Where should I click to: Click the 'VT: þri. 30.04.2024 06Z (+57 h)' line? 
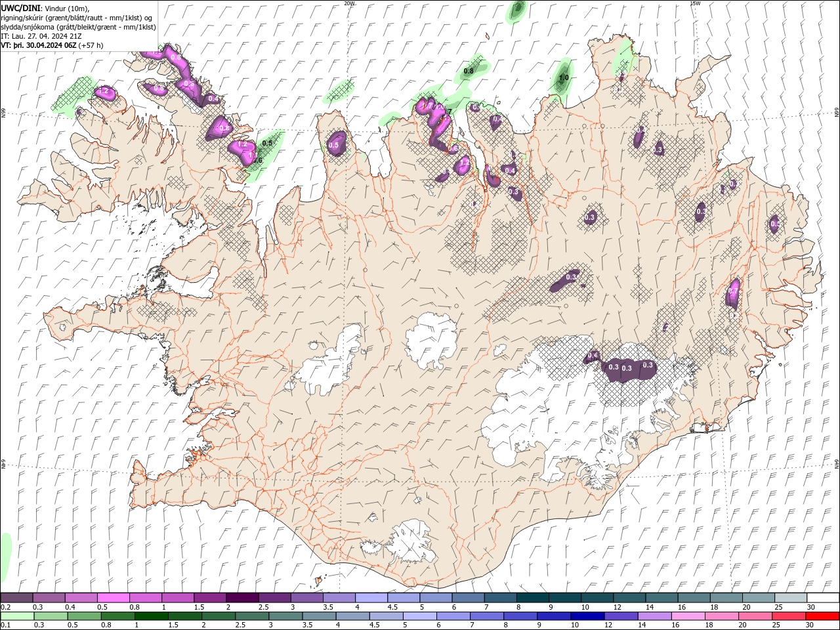(52, 45)
